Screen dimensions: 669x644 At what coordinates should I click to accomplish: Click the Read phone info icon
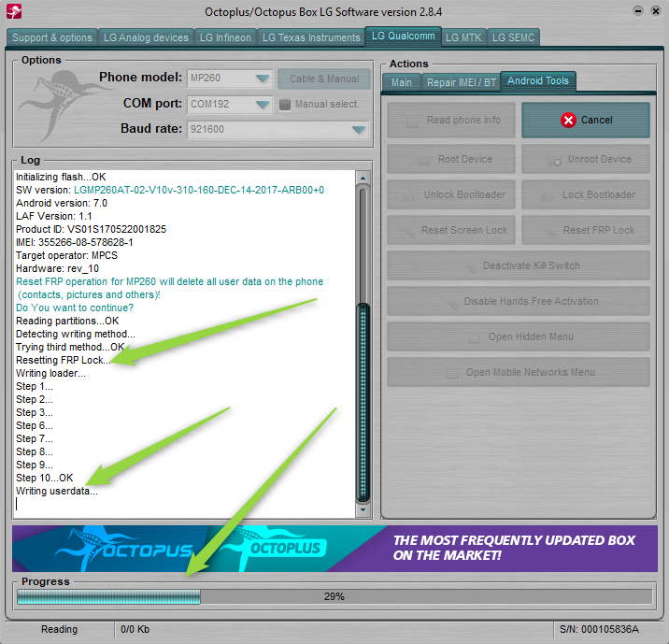tap(412, 122)
